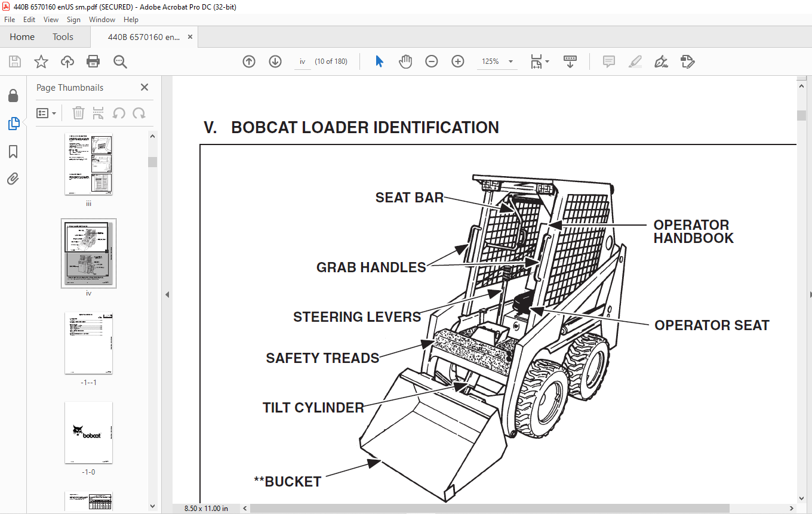812x514 pixels.
Task: Add a comment with the sticky note icon
Action: click(609, 61)
